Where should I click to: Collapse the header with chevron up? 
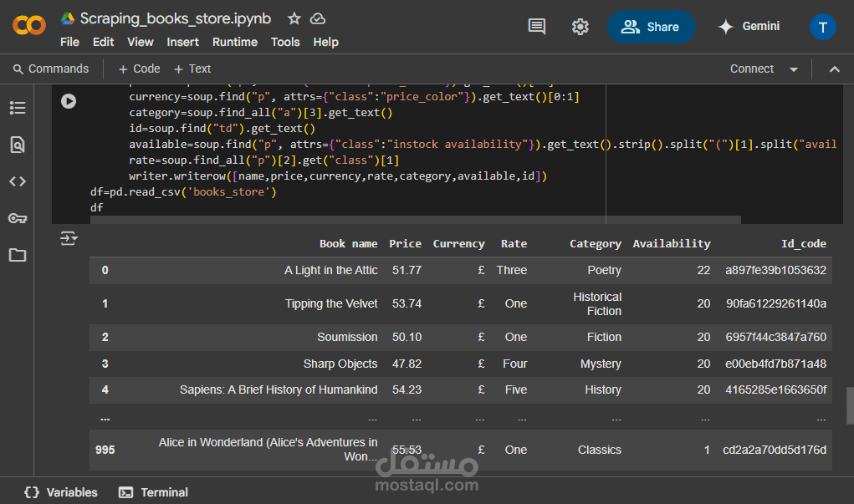click(x=835, y=69)
